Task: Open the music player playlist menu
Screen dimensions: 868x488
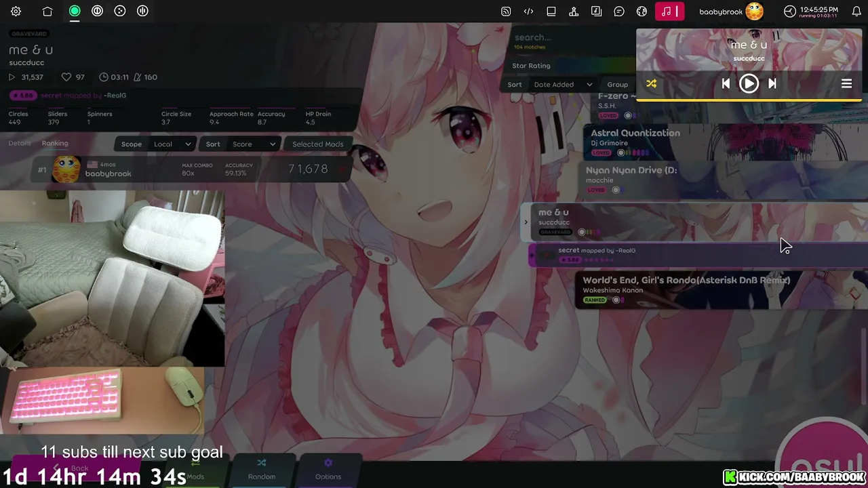Action: (846, 83)
